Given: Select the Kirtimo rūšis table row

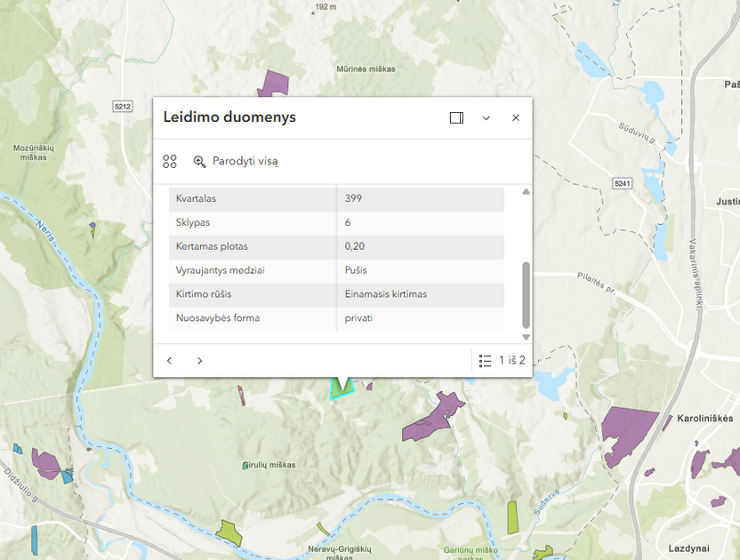Looking at the screenshot, I should 336,294.
